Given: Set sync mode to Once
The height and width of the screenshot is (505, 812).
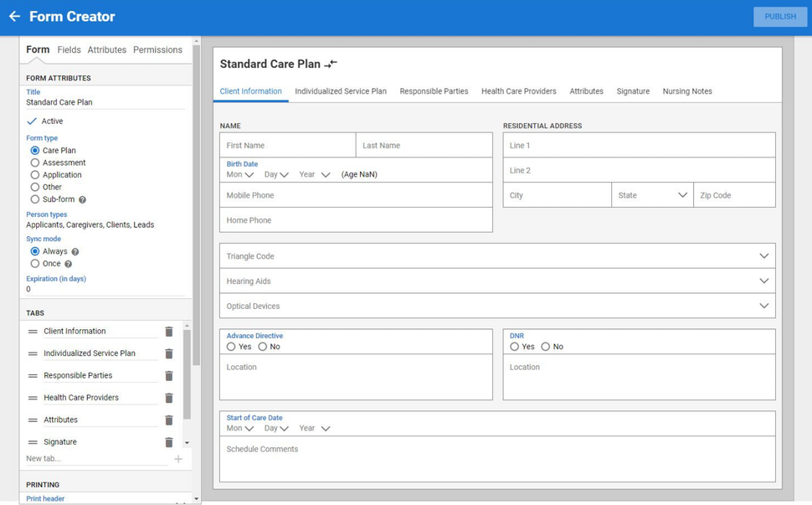Looking at the screenshot, I should click(x=35, y=264).
